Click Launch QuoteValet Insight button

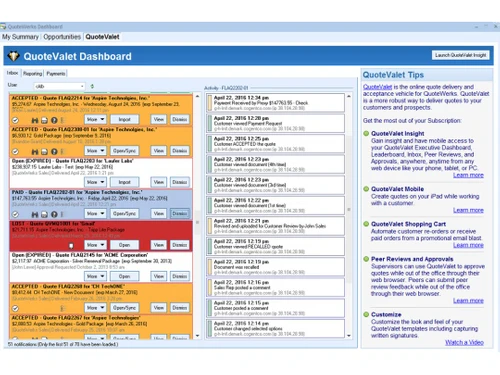460,55
